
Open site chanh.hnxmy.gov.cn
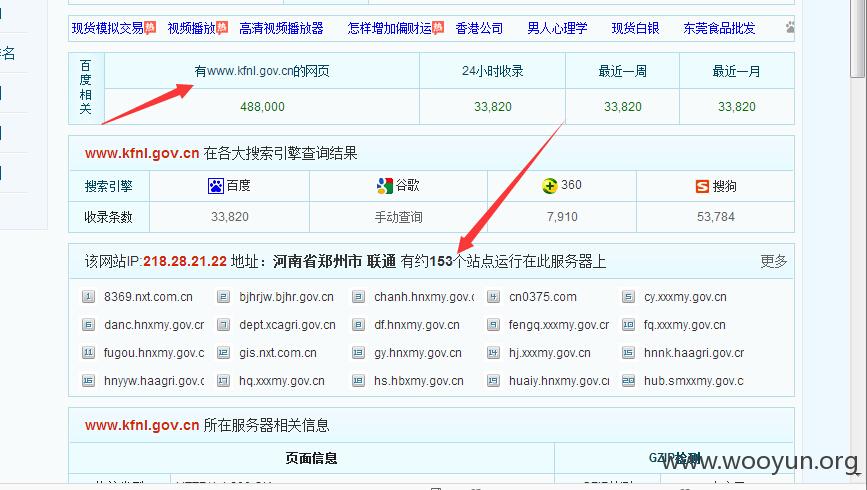coord(424,297)
